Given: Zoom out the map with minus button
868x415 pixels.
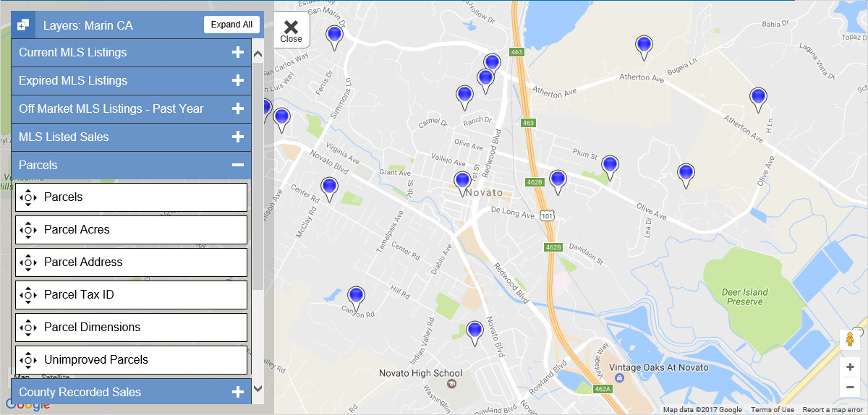Looking at the screenshot, I should click(850, 388).
